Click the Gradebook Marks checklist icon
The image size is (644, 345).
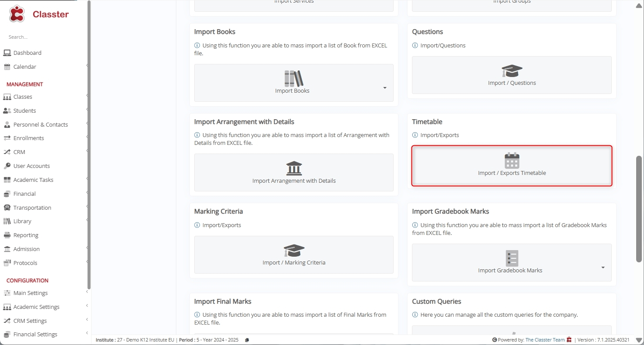pyautogui.click(x=512, y=258)
